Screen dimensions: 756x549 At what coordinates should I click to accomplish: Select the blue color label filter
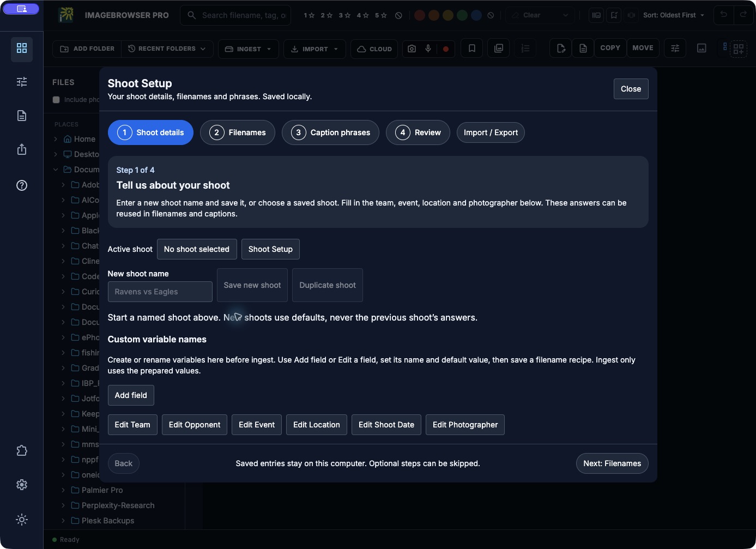[476, 15]
